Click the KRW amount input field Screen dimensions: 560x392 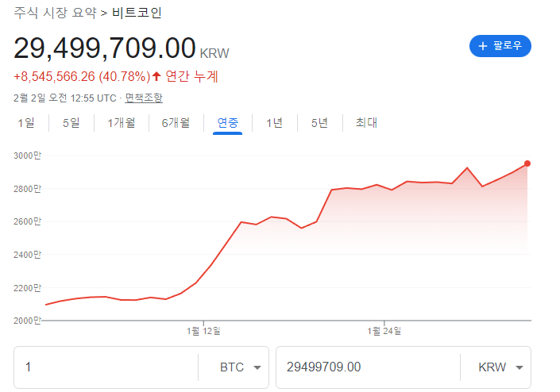[x=365, y=367]
